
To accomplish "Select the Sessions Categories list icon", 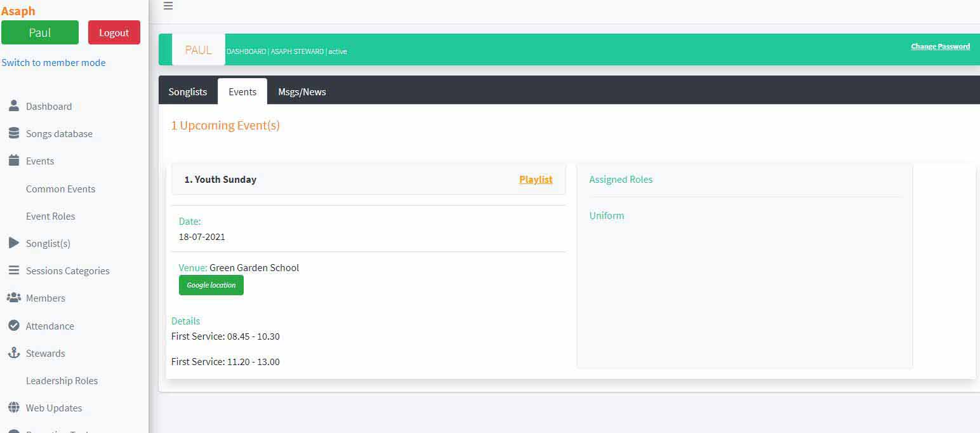I will 13,270.
